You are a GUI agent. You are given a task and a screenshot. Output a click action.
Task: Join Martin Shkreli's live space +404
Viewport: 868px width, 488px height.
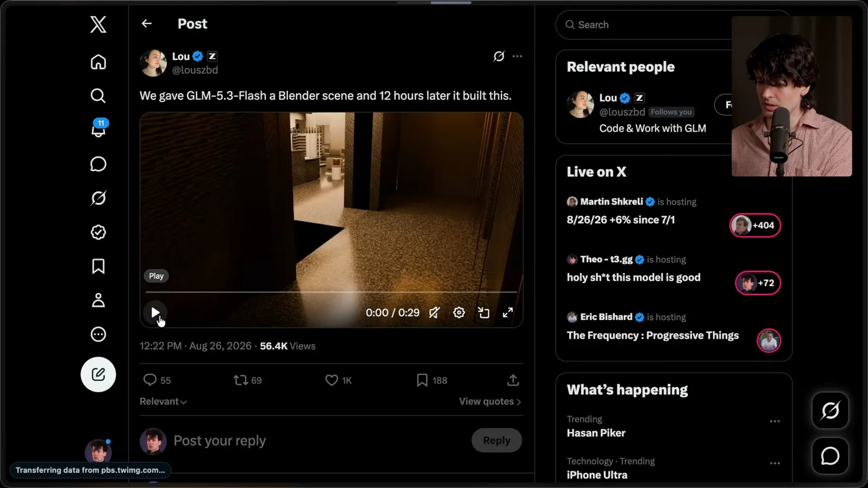(x=755, y=225)
